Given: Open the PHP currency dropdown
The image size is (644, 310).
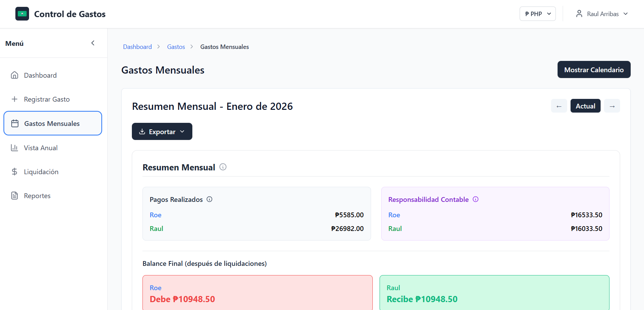Looking at the screenshot, I should (538, 14).
